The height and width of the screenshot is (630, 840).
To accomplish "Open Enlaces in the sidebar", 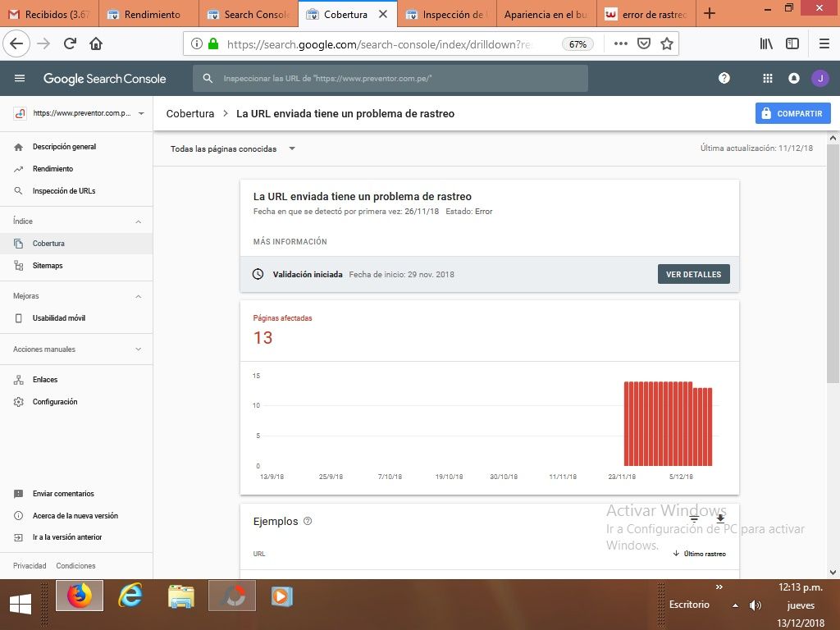I will point(76,380).
